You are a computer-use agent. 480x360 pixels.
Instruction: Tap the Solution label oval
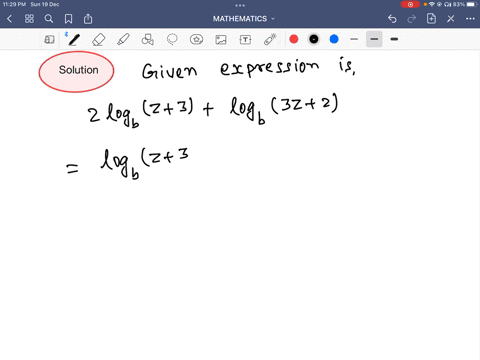[x=76, y=71]
